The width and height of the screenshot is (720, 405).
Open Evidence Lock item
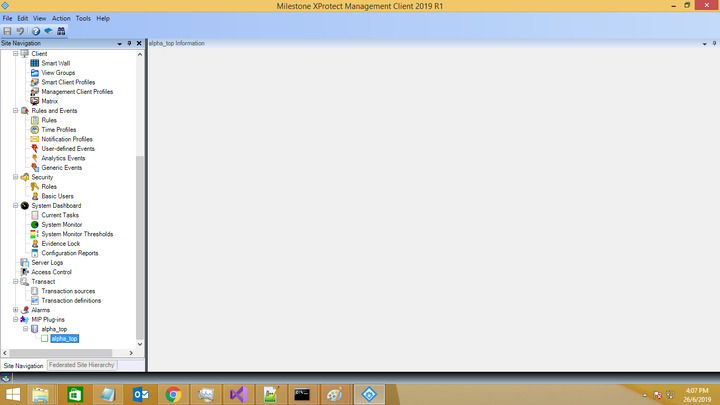(x=60, y=243)
